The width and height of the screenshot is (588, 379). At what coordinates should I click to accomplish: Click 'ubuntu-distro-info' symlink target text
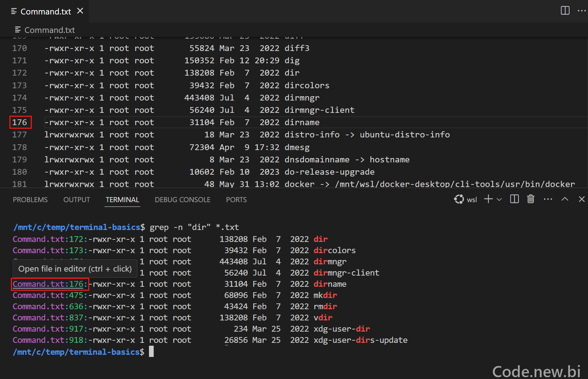coord(405,135)
